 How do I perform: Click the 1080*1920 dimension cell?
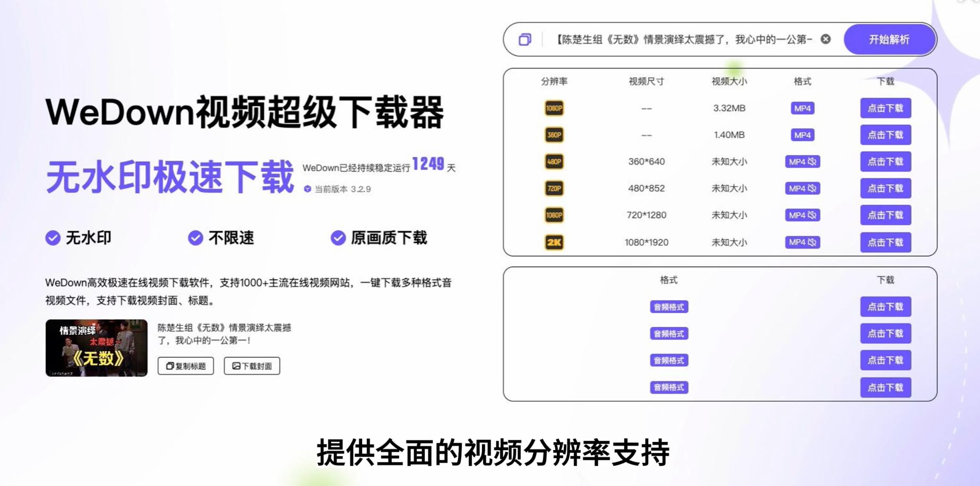tap(646, 242)
